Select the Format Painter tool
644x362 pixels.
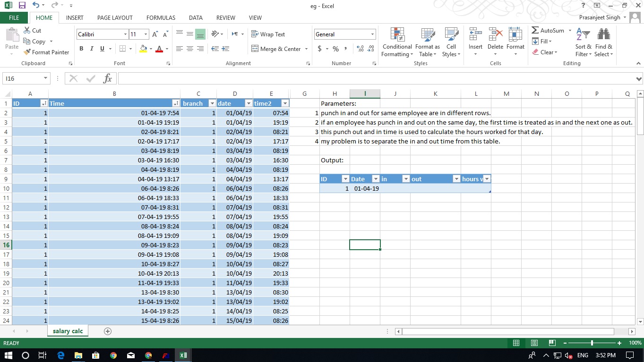click(46, 52)
